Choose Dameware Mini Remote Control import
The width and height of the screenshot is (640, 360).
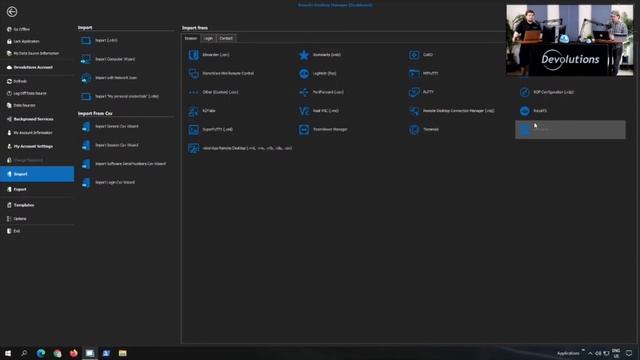point(221,73)
